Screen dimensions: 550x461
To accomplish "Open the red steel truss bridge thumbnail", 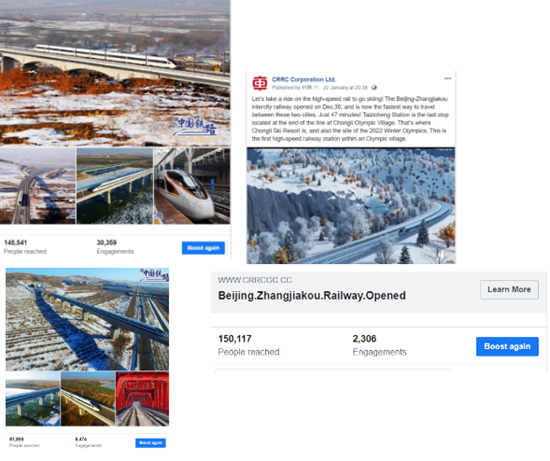I will point(142,399).
